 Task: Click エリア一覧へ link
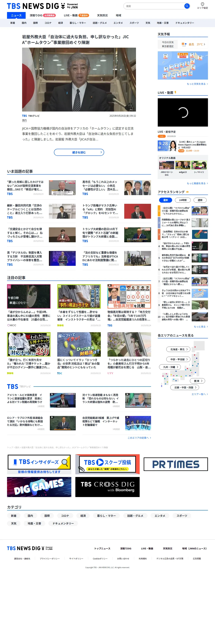(x=199, y=394)
